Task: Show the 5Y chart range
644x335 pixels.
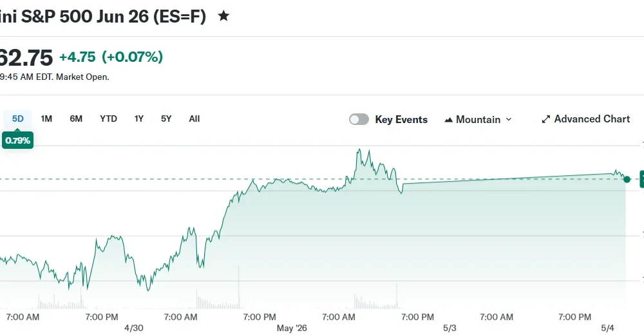Action: pos(166,119)
